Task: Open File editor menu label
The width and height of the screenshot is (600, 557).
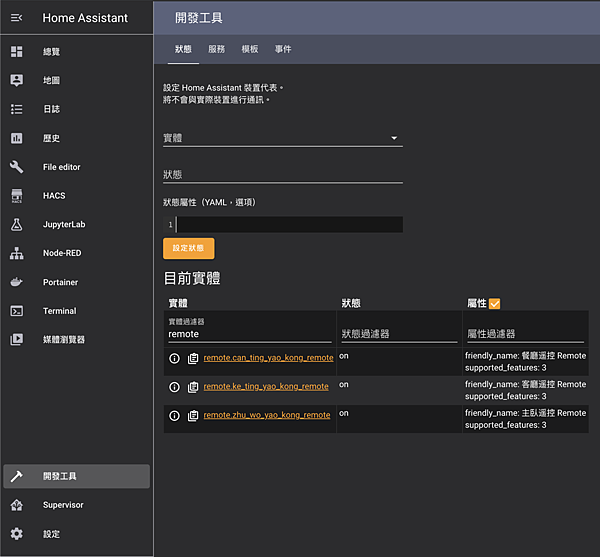Action: coord(62,167)
